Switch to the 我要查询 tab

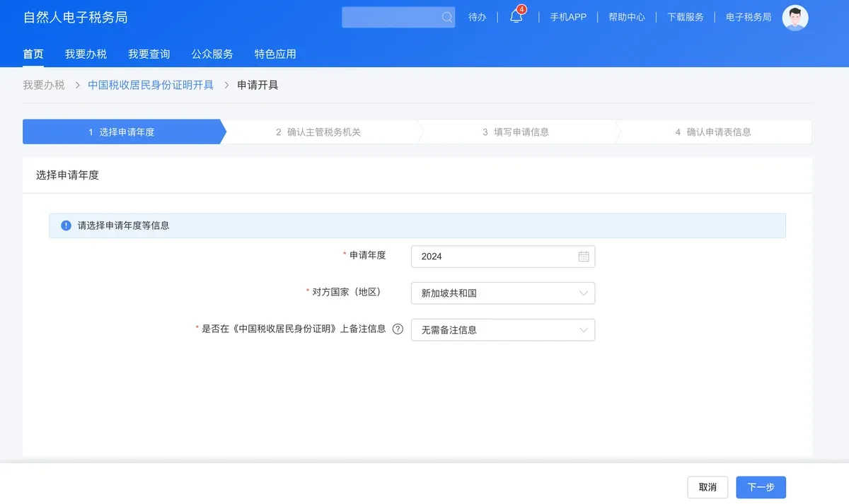tap(149, 53)
